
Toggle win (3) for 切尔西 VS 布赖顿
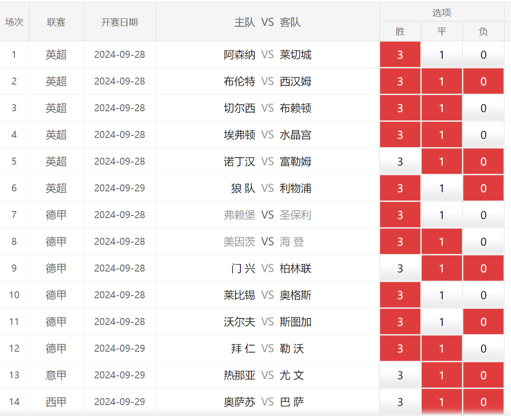tap(400, 108)
